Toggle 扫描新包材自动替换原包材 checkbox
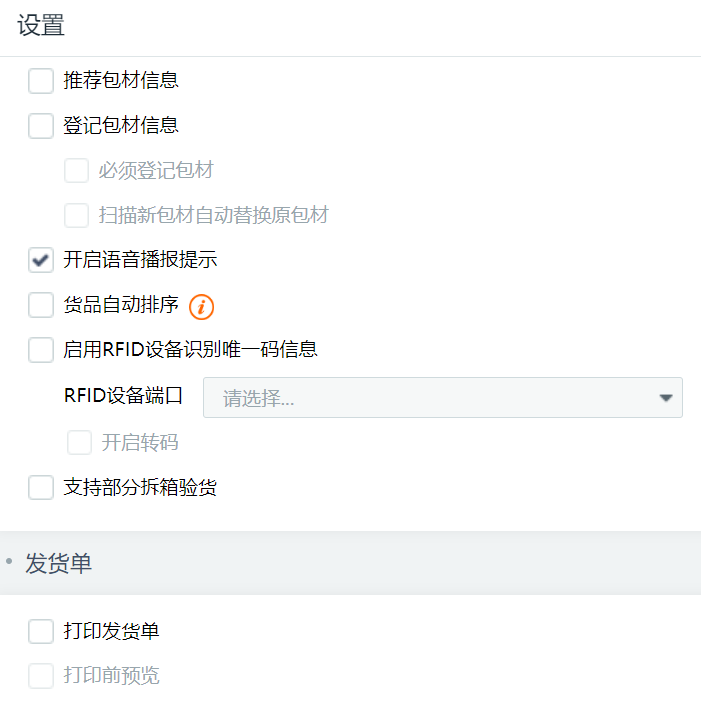701x702 pixels. point(76,215)
